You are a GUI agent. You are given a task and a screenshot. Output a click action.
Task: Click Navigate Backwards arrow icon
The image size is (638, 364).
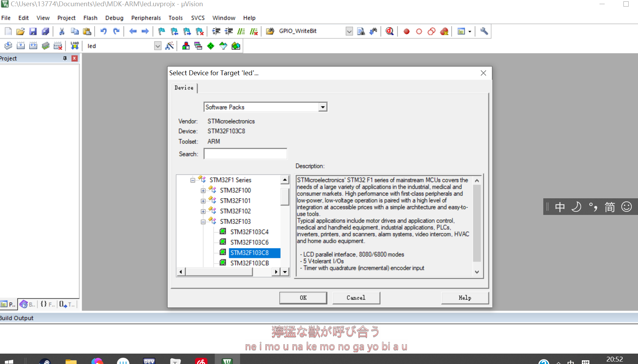133,31
